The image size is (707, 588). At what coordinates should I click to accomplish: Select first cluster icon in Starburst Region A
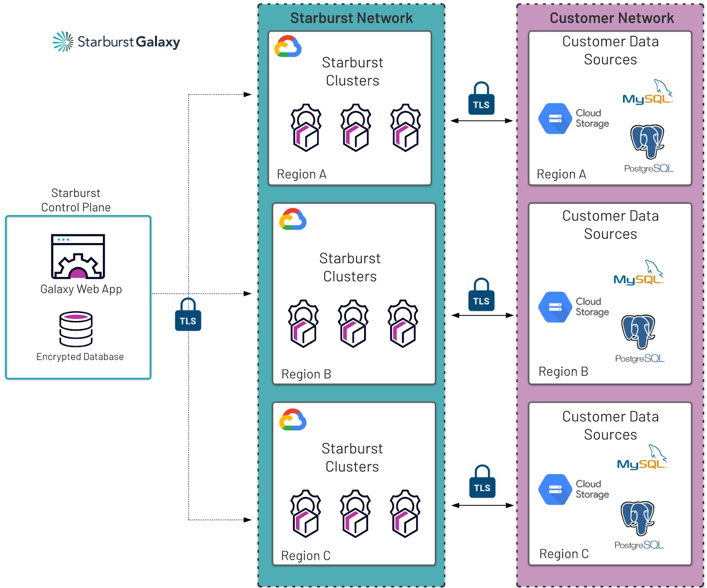tap(306, 128)
